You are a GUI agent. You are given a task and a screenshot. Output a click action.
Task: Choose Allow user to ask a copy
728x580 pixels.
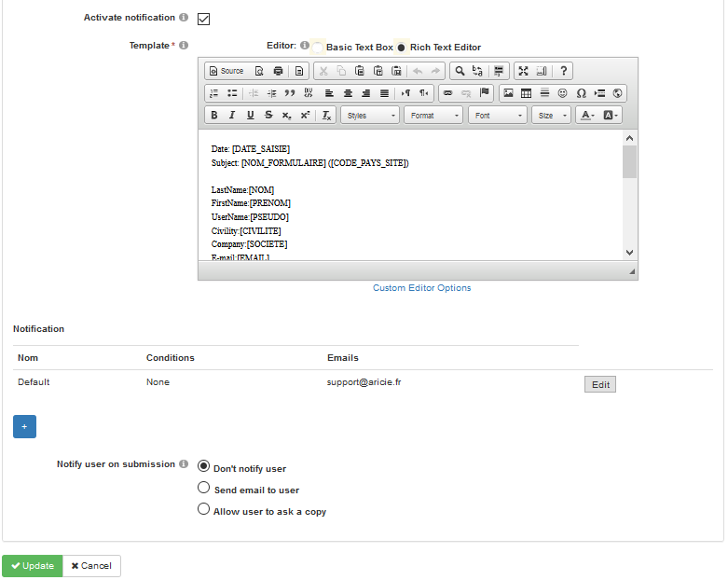coord(204,510)
